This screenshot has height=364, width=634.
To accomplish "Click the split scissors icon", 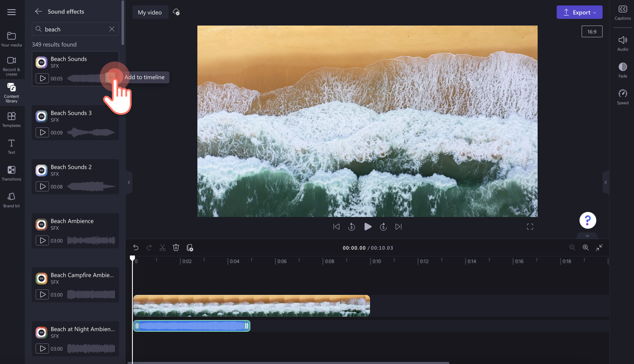I will (x=163, y=248).
